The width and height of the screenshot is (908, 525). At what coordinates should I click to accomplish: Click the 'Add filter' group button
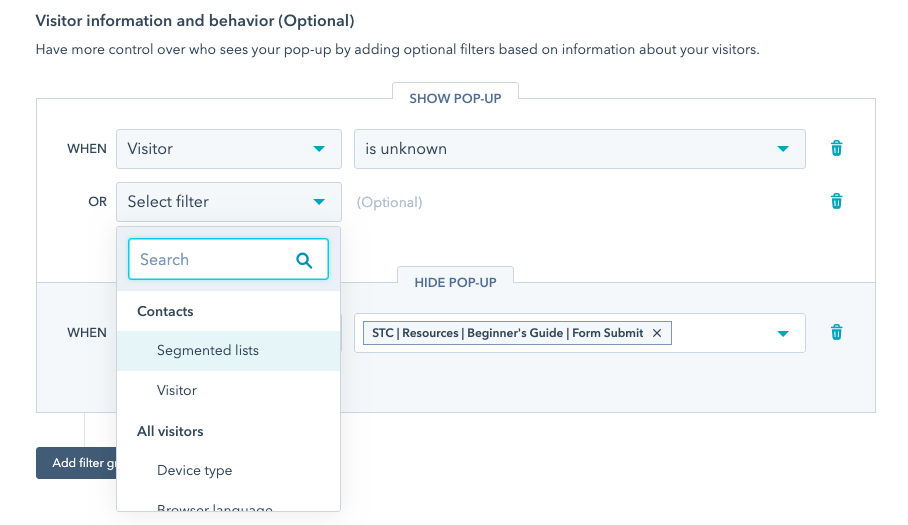[76, 463]
